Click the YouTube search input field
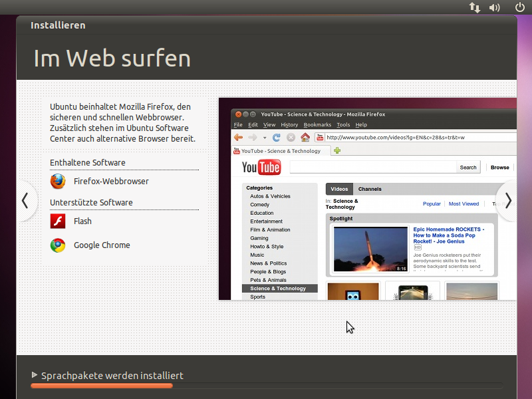Screen dimensions: 532x399 click(x=373, y=168)
